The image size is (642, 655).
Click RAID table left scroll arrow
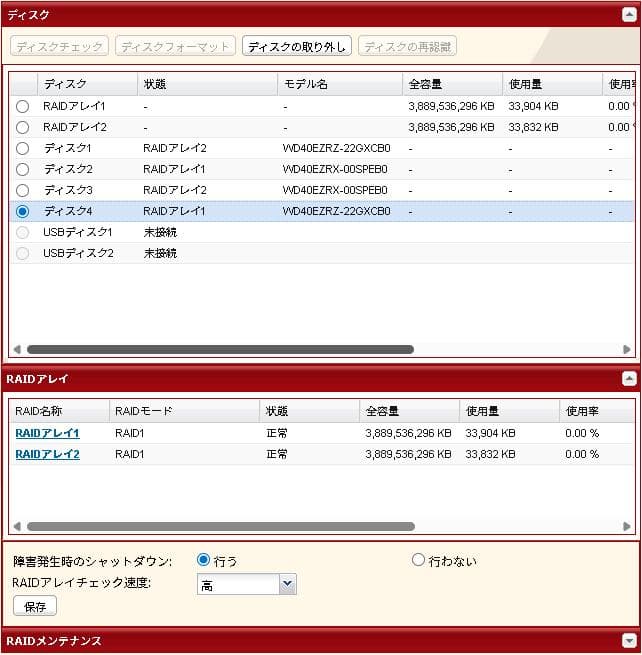(x=16, y=526)
